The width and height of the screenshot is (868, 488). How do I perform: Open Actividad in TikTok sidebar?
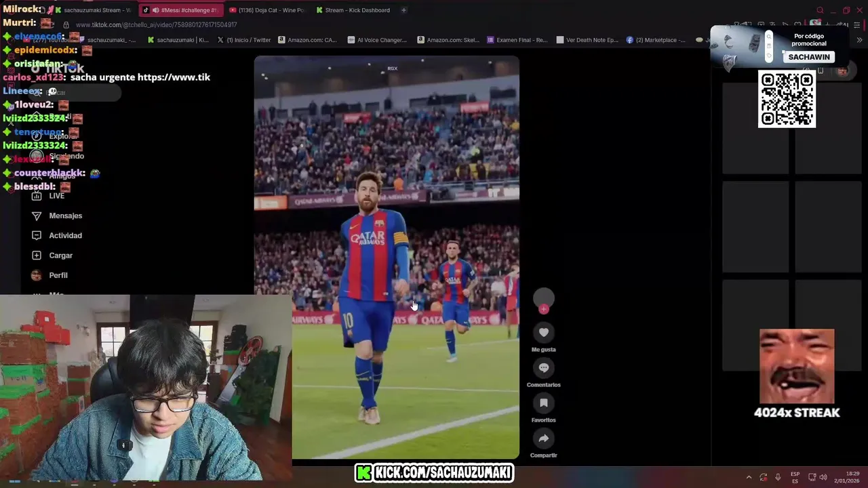click(57, 235)
